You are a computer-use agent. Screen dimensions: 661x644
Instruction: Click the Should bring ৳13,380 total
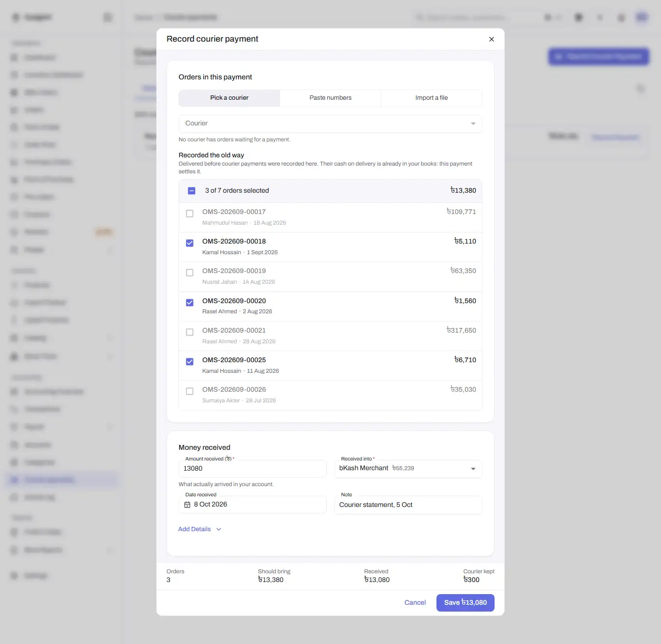(x=270, y=580)
